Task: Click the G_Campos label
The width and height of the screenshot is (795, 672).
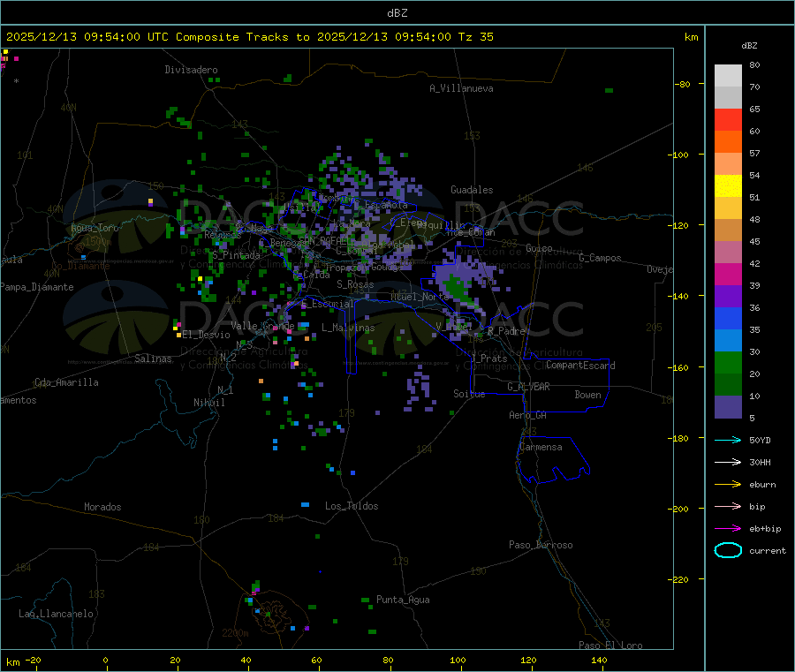Action: click(600, 258)
